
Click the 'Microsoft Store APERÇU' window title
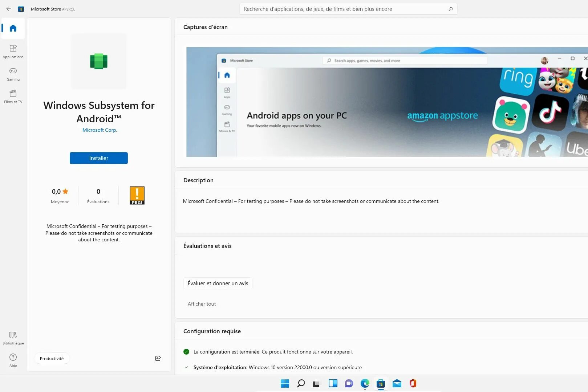[53, 9]
